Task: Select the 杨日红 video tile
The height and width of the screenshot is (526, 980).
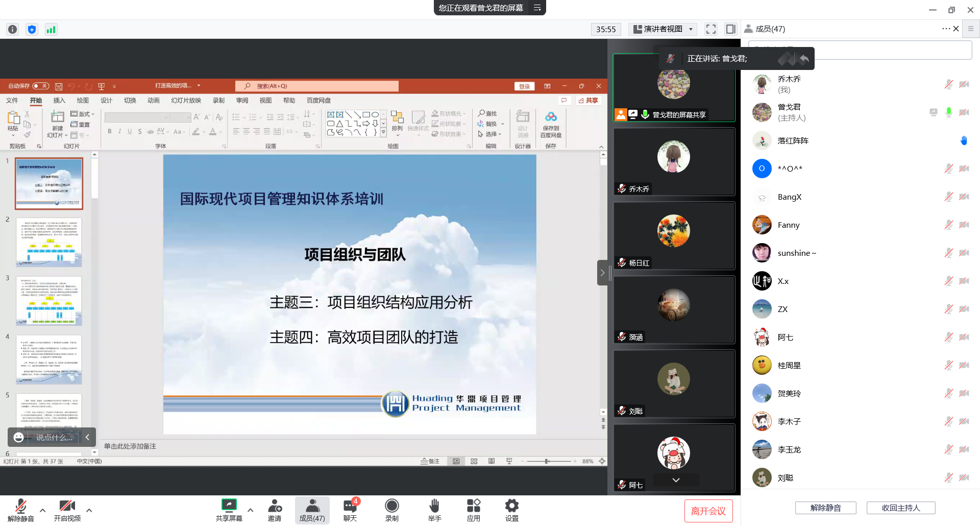Action: 674,235
